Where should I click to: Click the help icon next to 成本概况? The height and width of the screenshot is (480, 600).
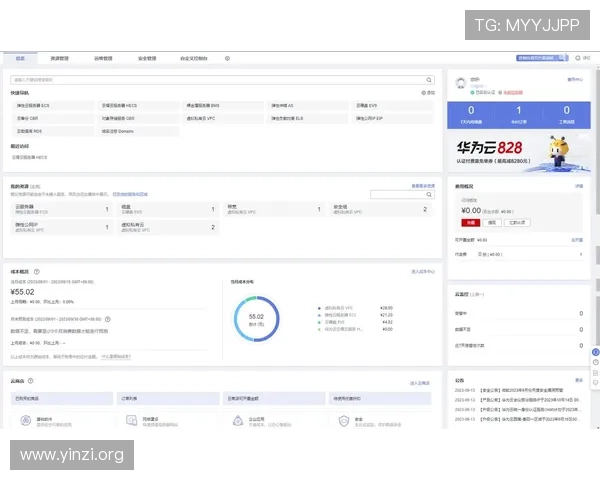coord(37,271)
